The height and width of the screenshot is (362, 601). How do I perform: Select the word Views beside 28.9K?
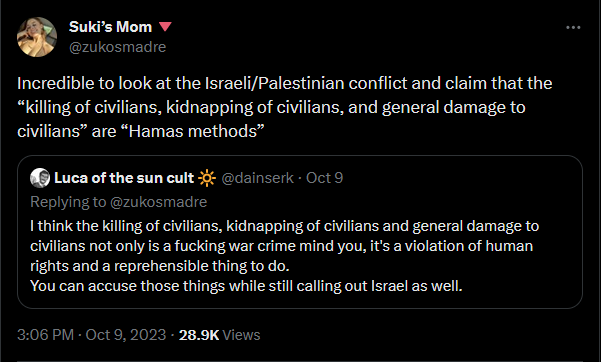[x=241, y=335]
